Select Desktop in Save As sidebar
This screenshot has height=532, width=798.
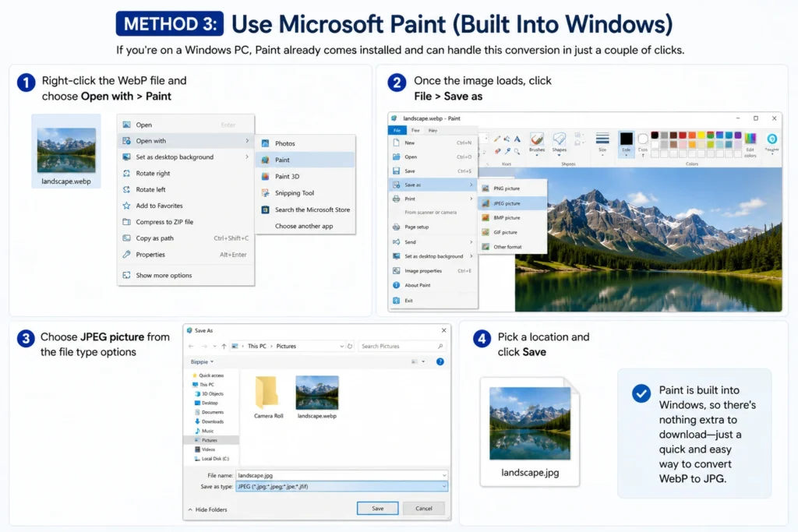[x=207, y=403]
